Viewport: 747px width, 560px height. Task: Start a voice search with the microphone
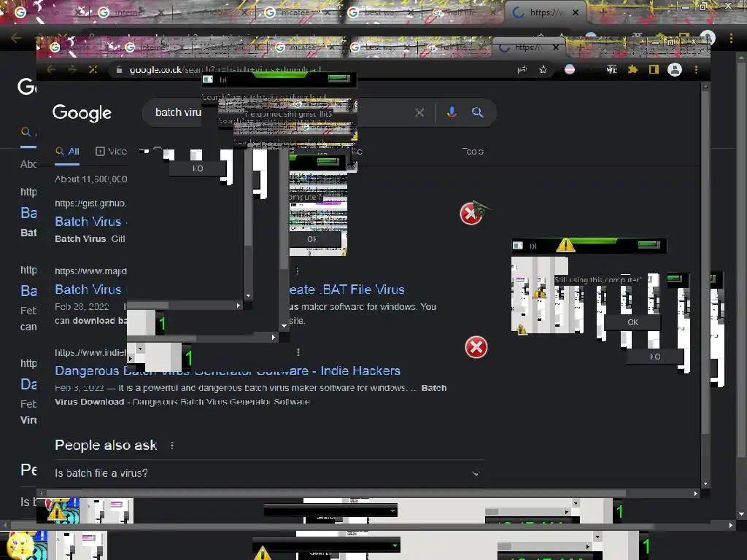point(452,112)
